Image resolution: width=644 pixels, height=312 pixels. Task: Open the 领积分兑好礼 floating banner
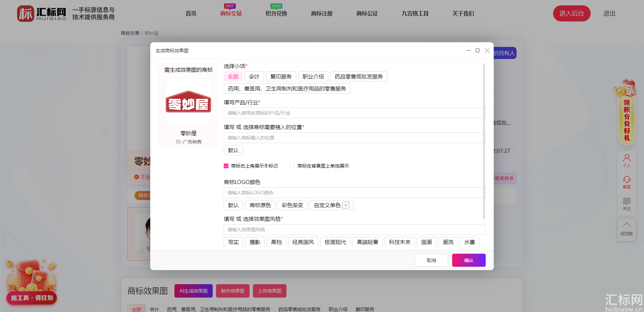(626, 113)
